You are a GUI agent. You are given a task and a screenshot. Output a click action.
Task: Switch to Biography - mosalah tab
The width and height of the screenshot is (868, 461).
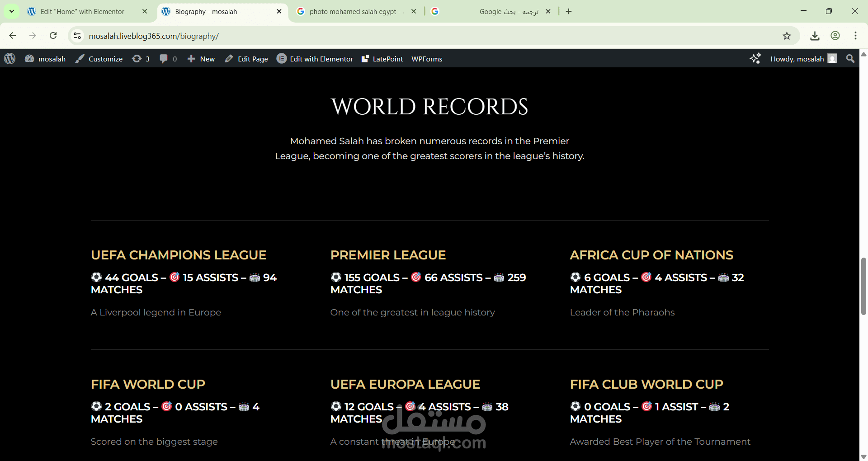(222, 11)
